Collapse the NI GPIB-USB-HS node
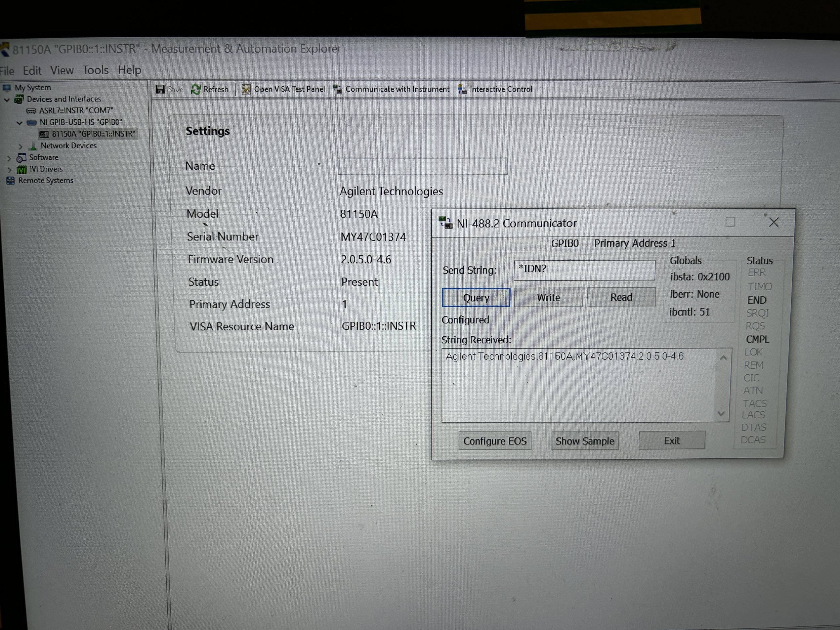 coord(19,123)
